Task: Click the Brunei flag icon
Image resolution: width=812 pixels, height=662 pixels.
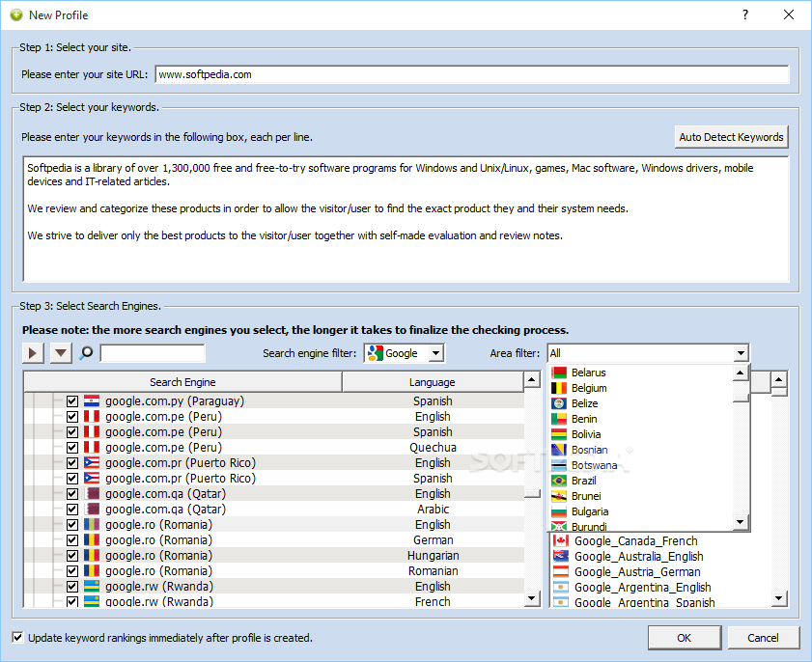Action: 559,496
